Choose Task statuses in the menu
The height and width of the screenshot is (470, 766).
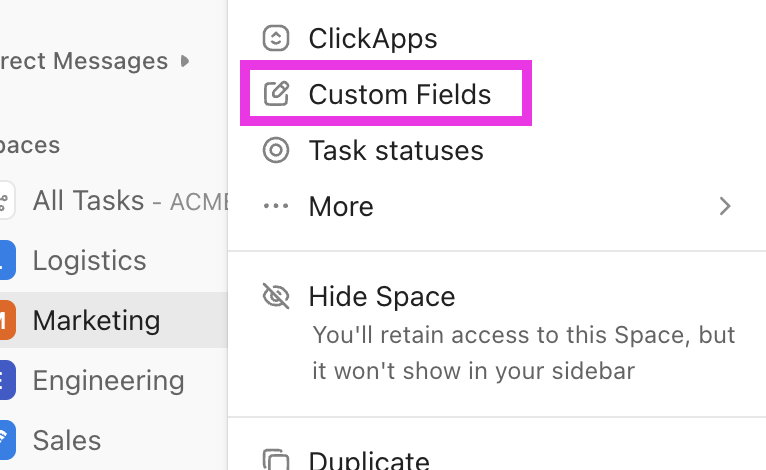(x=396, y=151)
